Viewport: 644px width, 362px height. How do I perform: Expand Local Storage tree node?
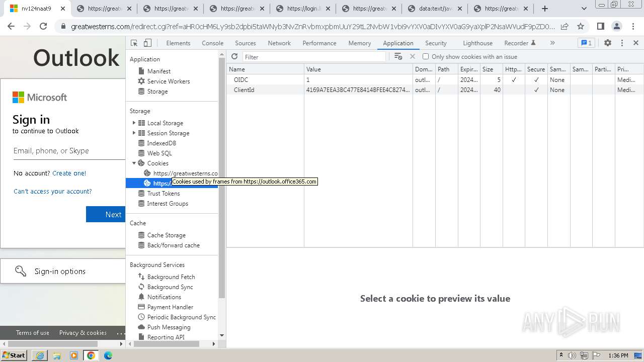134,123
